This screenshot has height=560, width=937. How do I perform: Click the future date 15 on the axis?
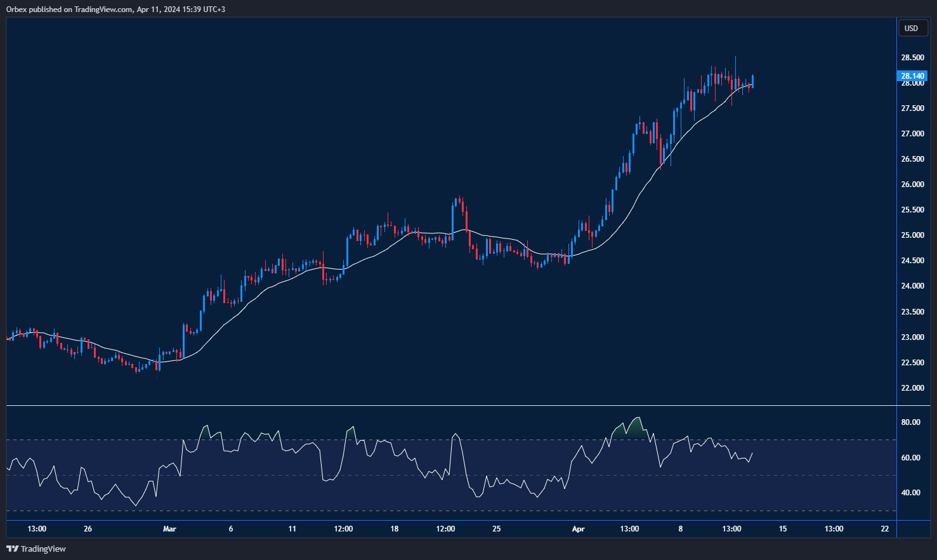[782, 528]
